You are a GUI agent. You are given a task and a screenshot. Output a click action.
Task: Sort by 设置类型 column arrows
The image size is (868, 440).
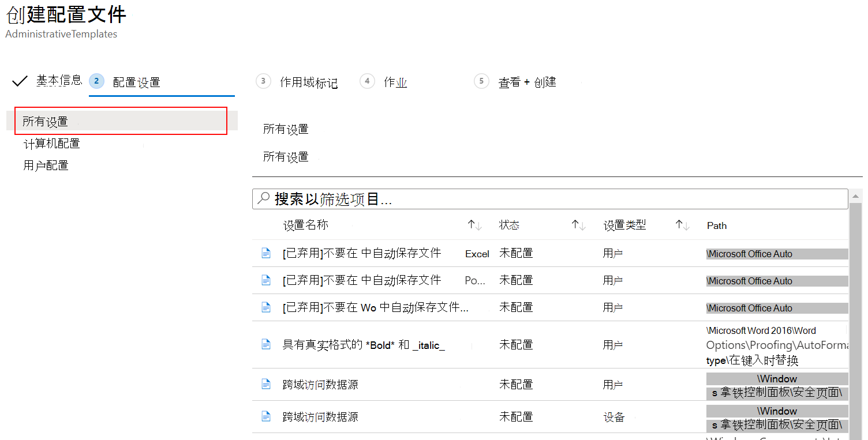point(683,225)
